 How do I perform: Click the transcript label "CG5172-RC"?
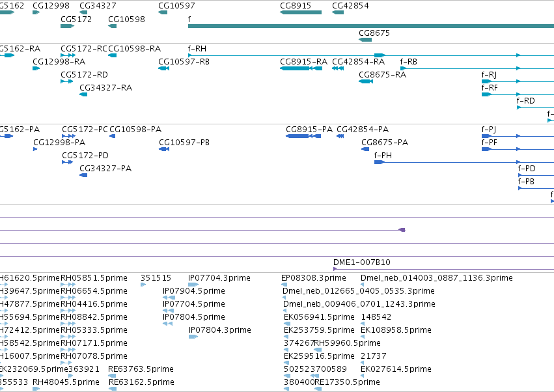tap(84, 48)
